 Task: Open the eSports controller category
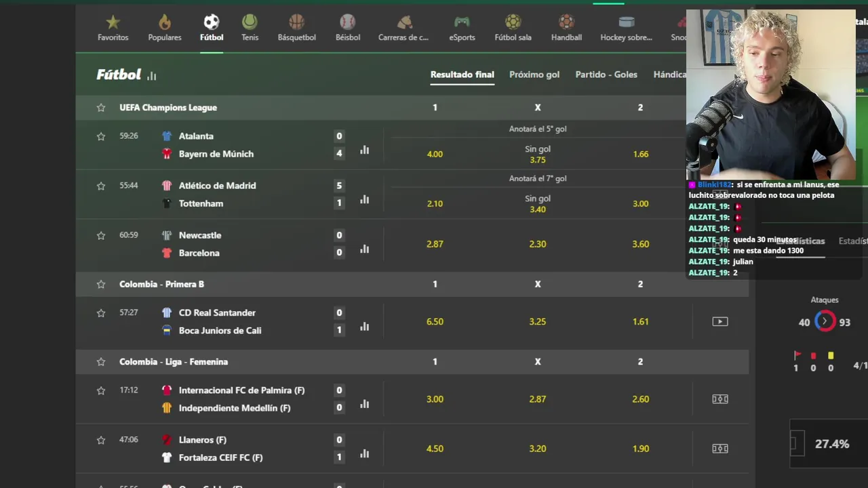[462, 28]
